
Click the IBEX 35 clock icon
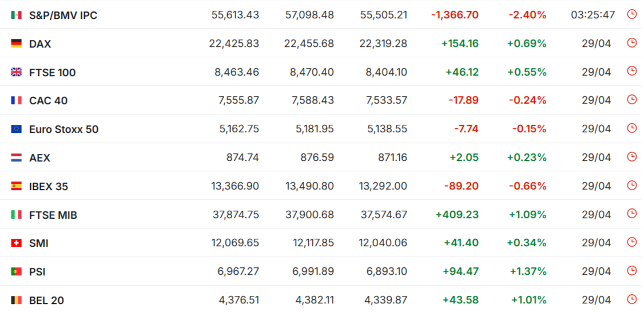tap(631, 185)
